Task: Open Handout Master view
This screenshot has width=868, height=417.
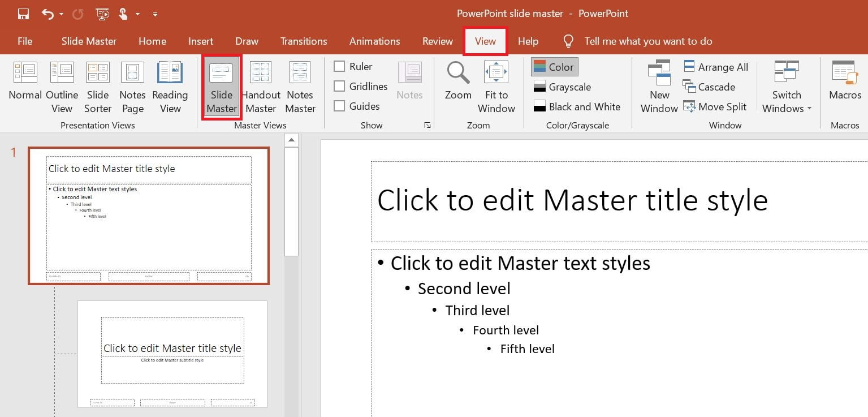Action: pyautogui.click(x=261, y=87)
